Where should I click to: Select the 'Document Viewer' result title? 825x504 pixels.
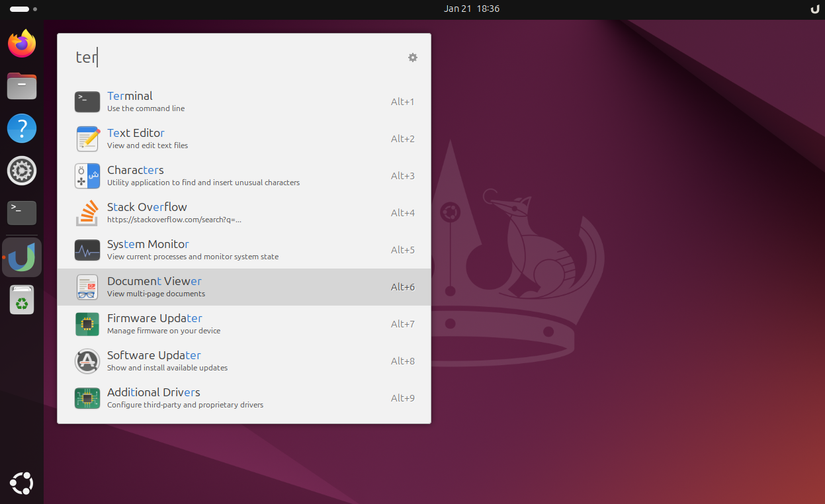154,281
